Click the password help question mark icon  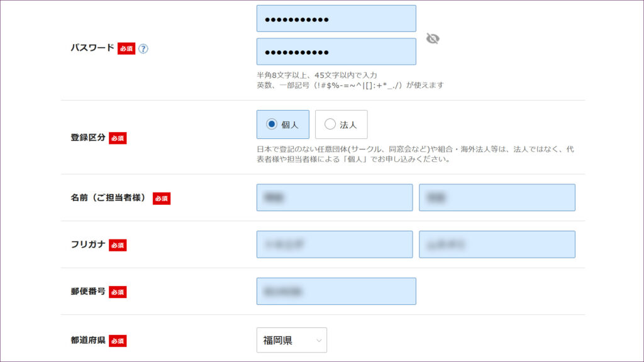click(x=143, y=48)
